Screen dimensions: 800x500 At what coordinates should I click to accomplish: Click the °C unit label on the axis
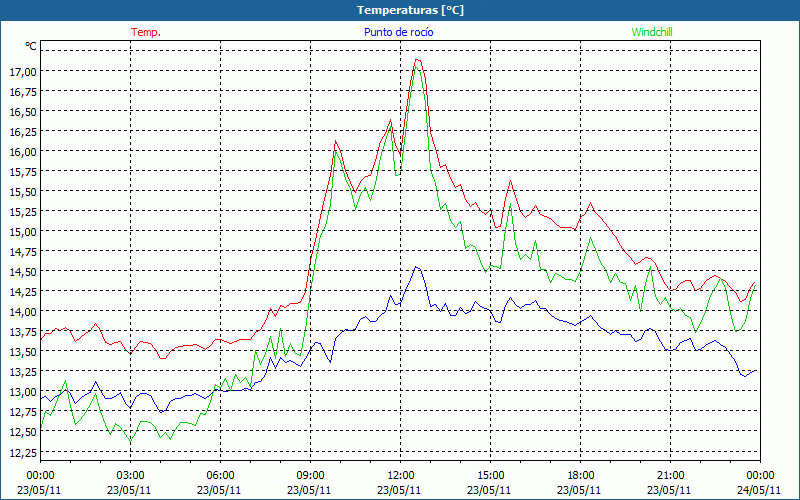coord(31,46)
